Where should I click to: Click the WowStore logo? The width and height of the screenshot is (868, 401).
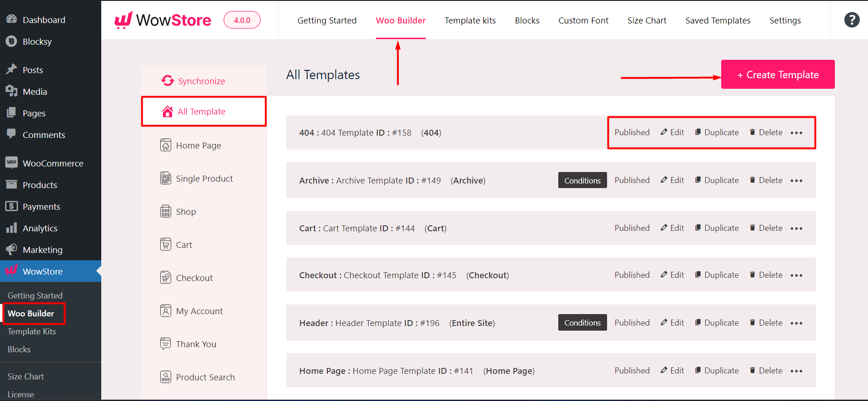pos(163,20)
